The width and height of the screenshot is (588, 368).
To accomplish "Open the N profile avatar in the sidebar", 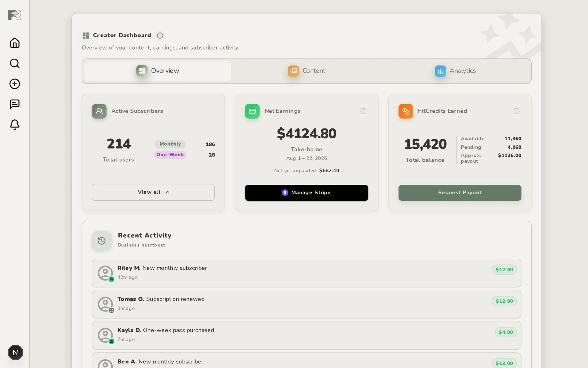I will point(16,352).
